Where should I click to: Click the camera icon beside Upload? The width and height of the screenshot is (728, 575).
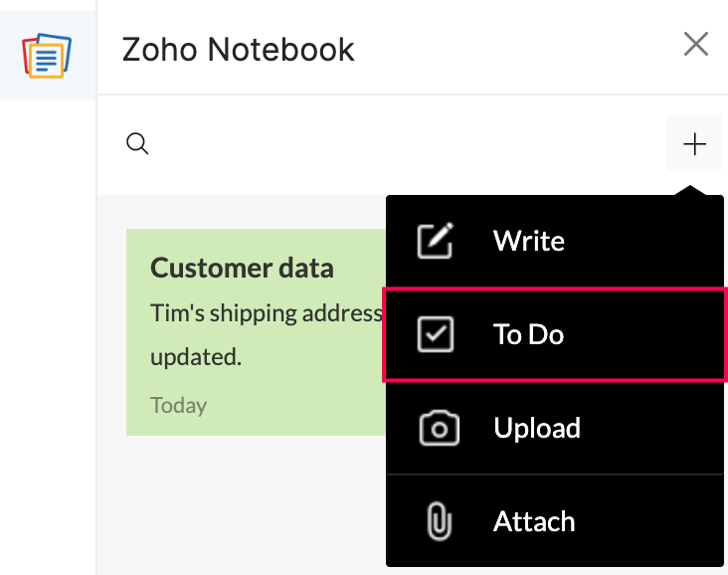(439, 429)
